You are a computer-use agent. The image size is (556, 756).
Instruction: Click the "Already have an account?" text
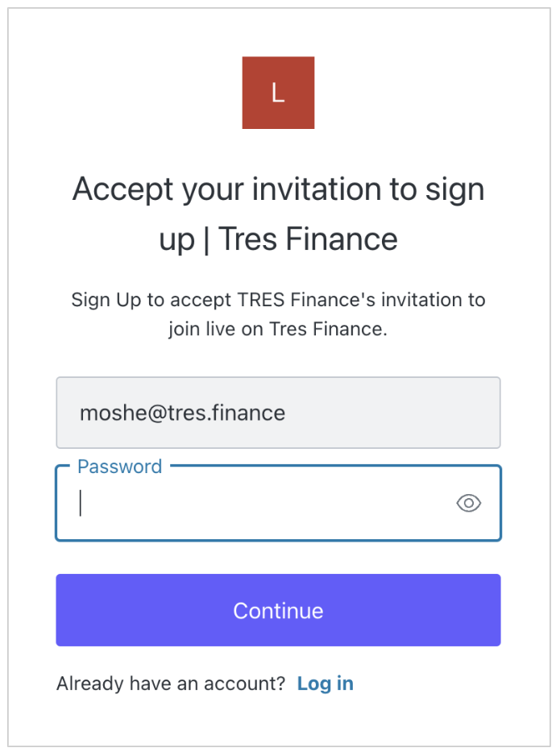point(171,683)
